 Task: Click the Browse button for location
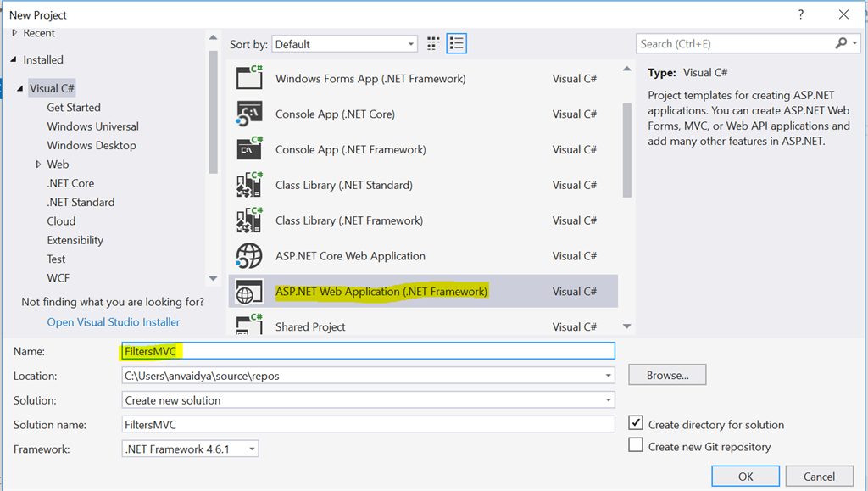tap(666, 374)
